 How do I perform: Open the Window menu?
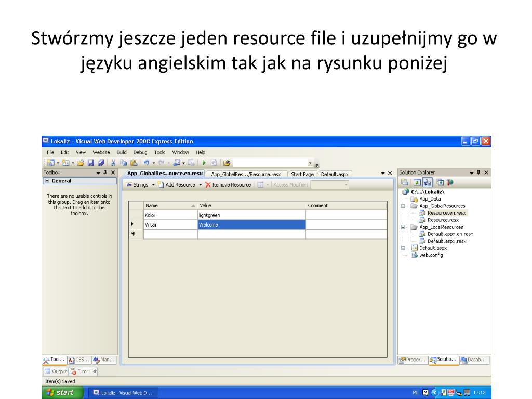point(180,152)
